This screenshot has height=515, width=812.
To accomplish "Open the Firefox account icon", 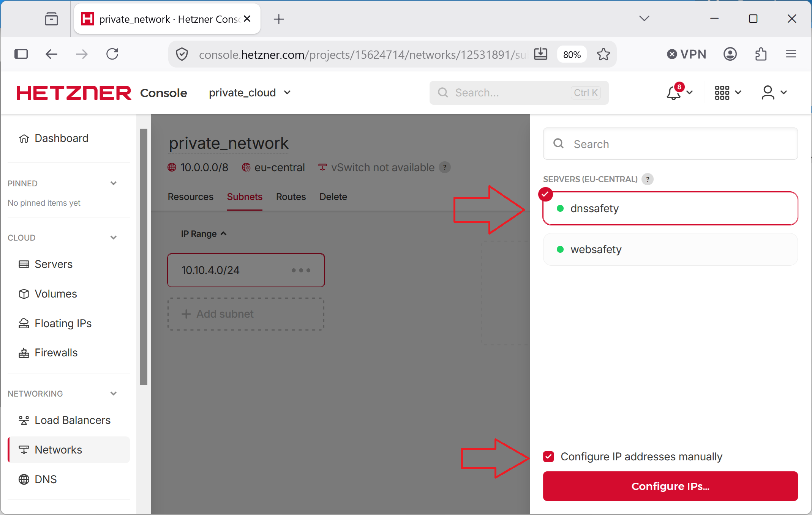I will (730, 54).
